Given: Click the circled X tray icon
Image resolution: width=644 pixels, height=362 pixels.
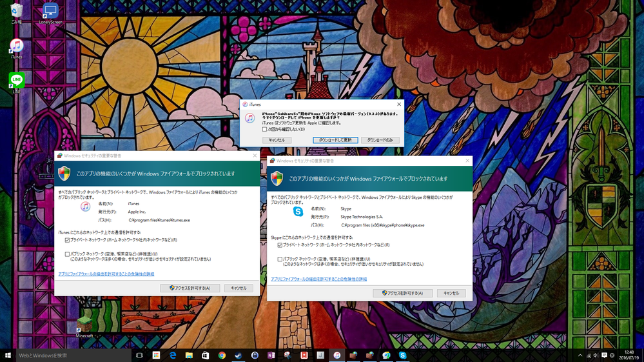Looking at the screenshot, I should coord(612,356).
